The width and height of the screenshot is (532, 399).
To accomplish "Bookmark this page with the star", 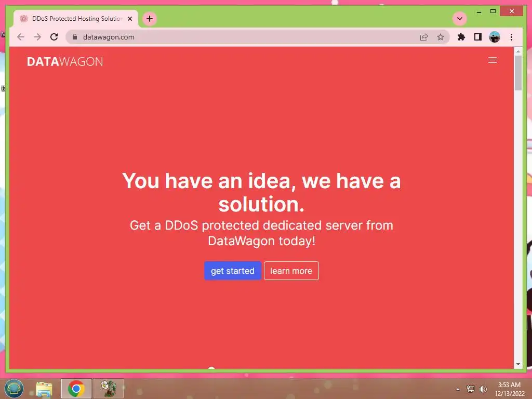I will 441,37.
